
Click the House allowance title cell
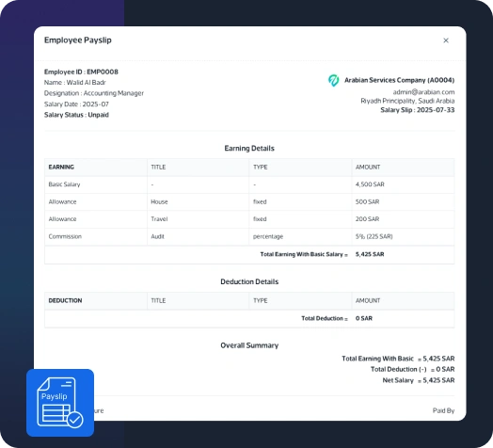click(x=159, y=201)
